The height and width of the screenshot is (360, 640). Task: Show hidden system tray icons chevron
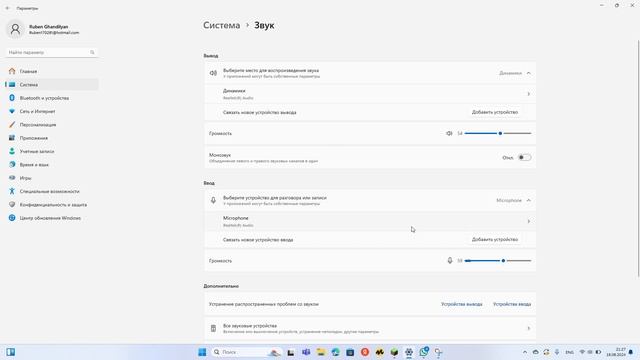tap(525, 352)
